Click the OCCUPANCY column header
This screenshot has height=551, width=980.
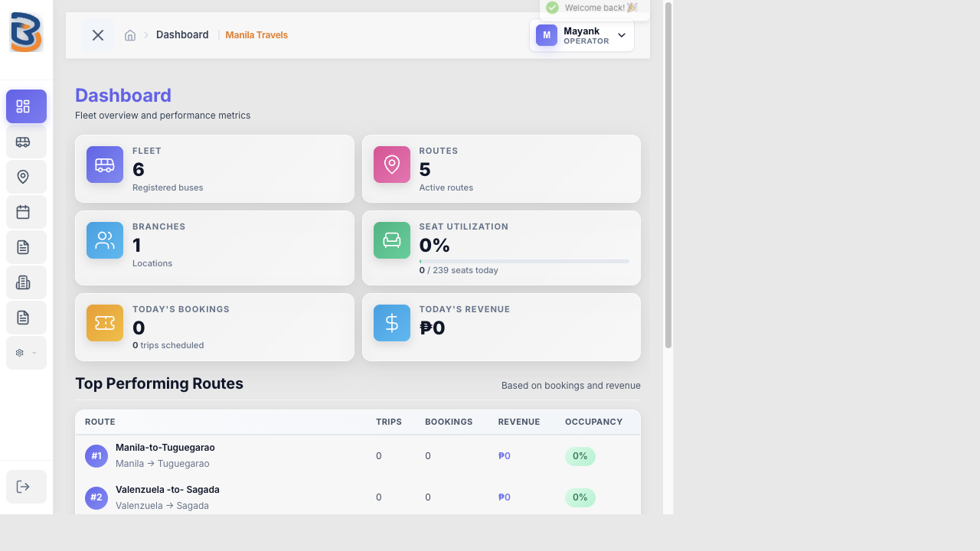[594, 422]
